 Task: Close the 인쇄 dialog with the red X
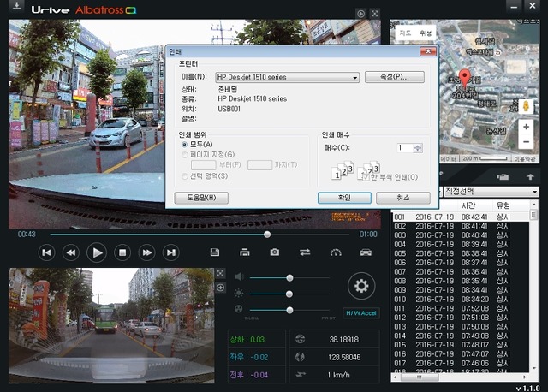click(x=428, y=51)
